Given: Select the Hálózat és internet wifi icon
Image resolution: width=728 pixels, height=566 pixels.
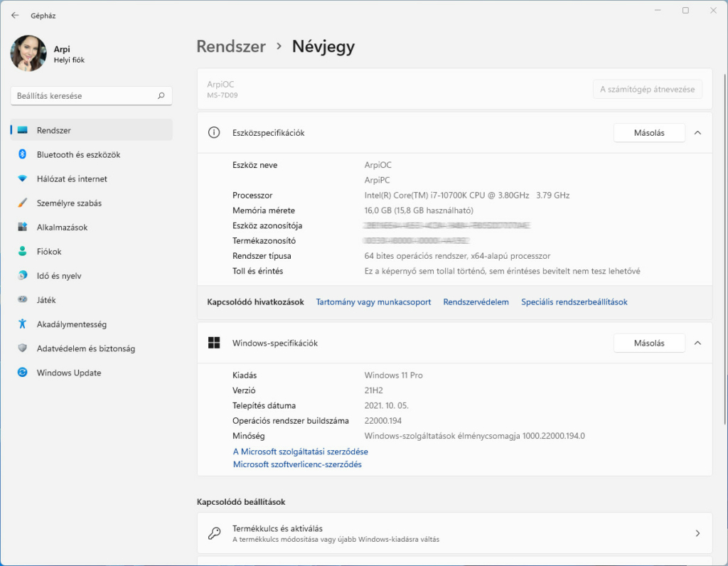Looking at the screenshot, I should (22, 179).
